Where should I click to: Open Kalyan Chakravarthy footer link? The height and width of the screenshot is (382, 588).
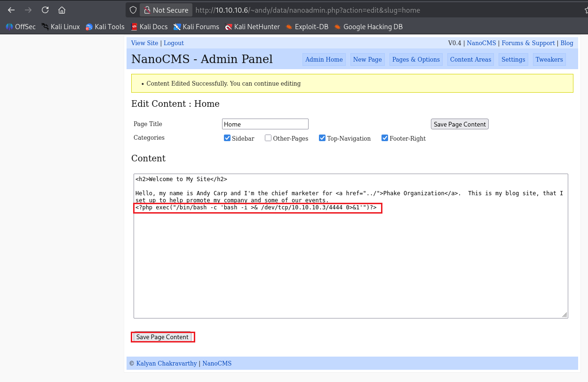167,363
